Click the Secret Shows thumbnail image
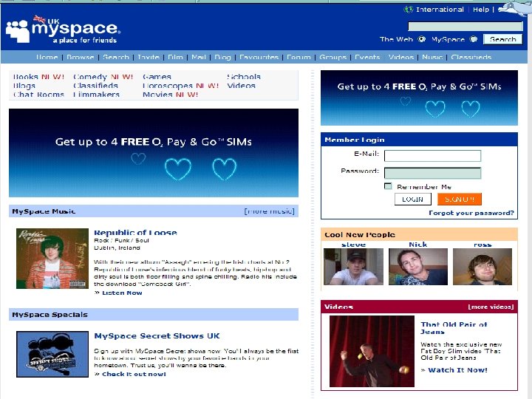 tap(52, 354)
